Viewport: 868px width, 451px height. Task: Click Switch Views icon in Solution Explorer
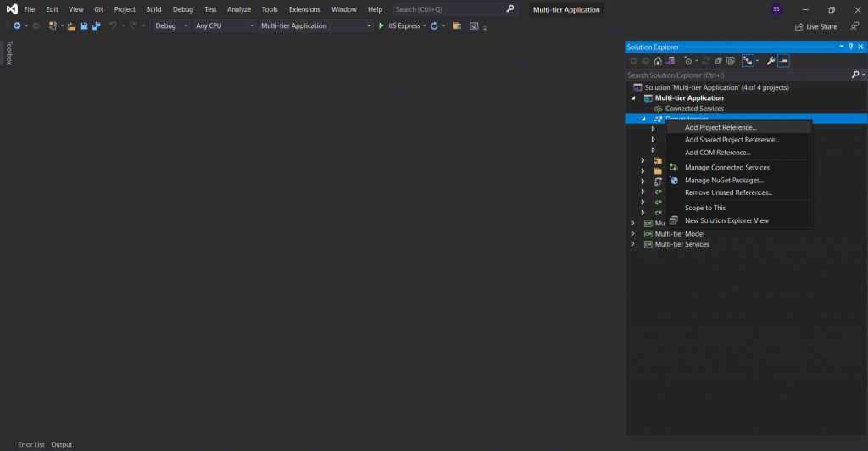(x=670, y=61)
